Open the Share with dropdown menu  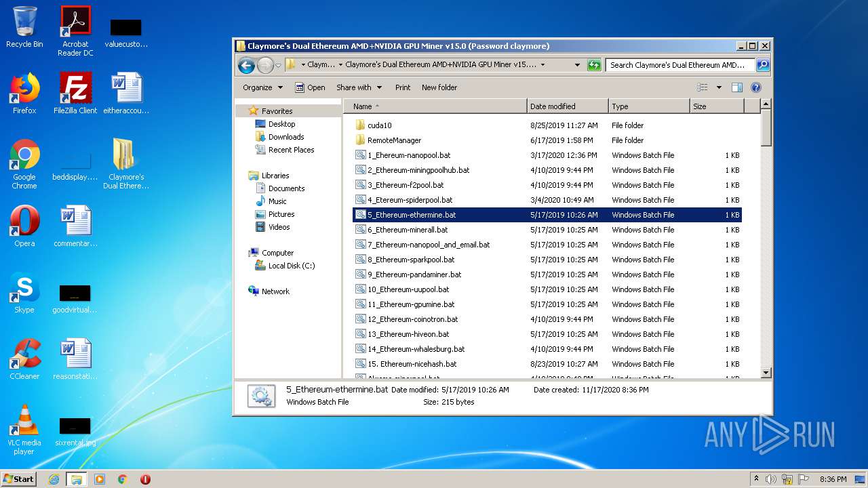359,87
